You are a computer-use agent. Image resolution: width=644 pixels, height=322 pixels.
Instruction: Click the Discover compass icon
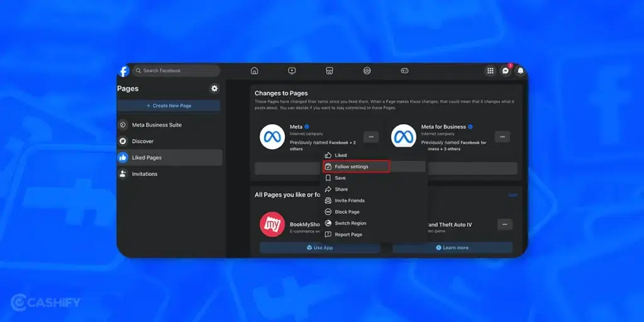tap(123, 142)
